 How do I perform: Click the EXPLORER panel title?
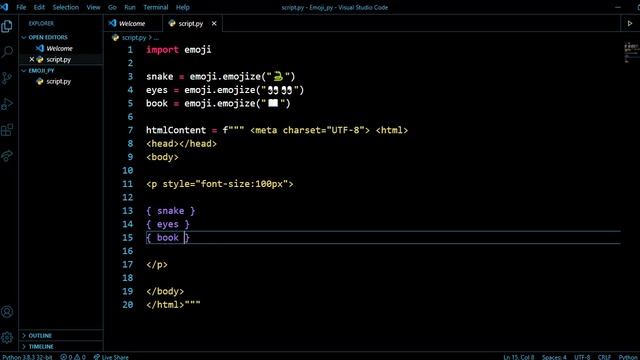coord(41,24)
